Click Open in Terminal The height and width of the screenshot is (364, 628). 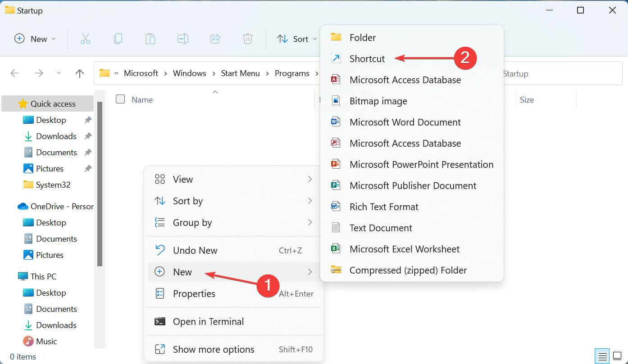208,321
